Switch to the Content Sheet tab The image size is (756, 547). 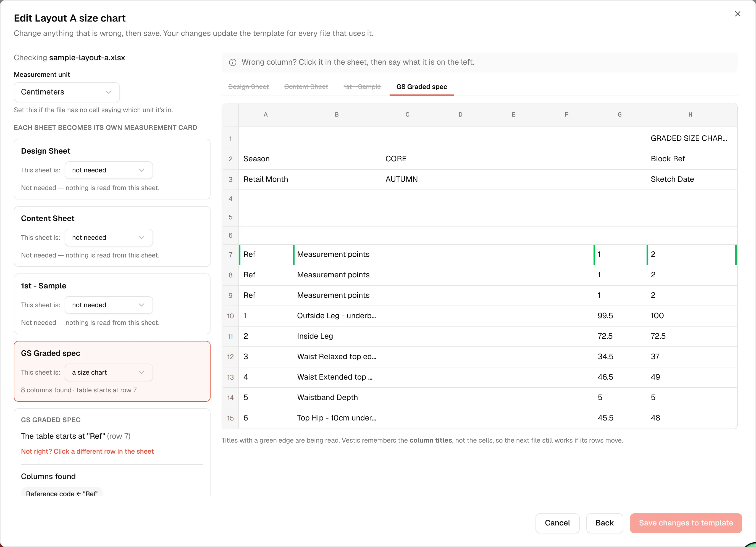[306, 87]
